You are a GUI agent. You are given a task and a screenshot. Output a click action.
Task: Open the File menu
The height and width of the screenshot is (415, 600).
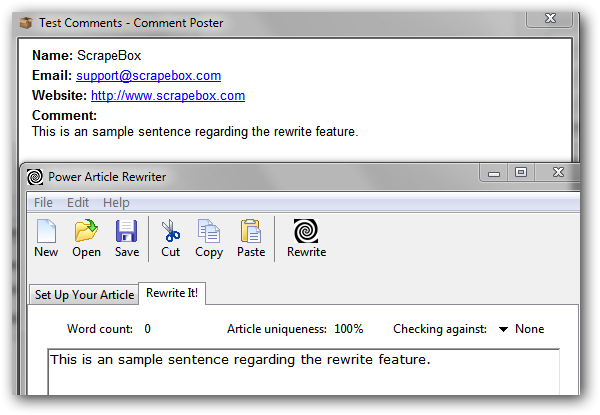coord(43,202)
